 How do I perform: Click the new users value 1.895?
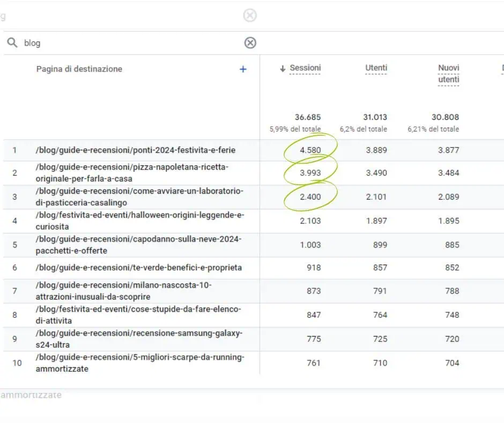tap(448, 221)
